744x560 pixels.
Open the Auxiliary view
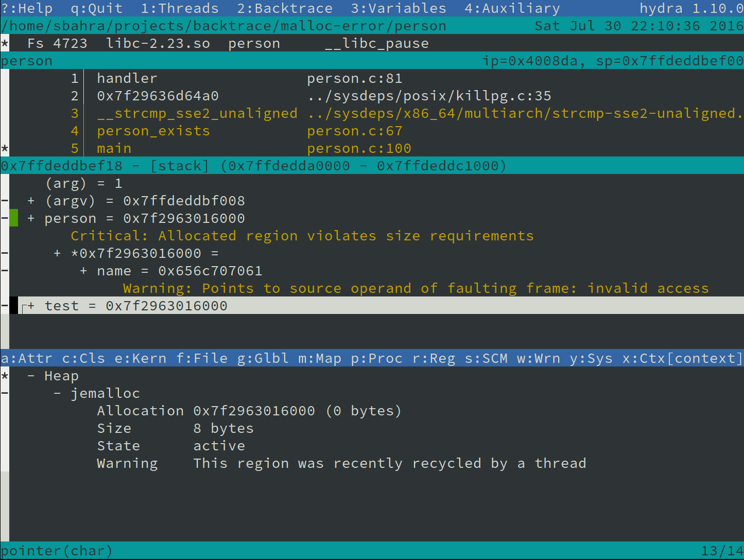point(512,8)
